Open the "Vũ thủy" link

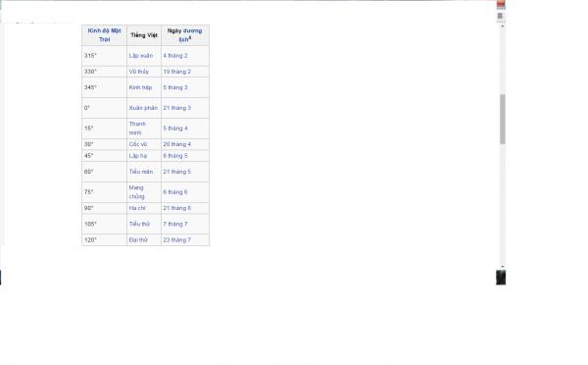[x=139, y=72]
